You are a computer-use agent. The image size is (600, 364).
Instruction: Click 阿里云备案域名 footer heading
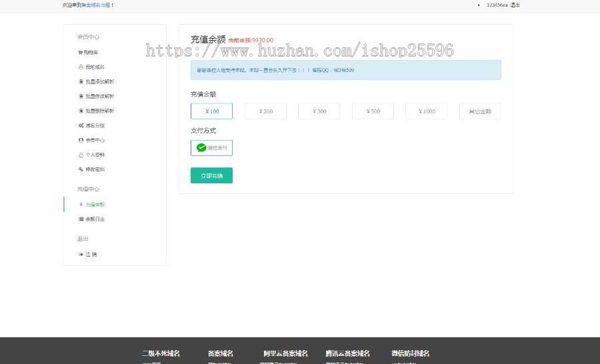tap(285, 353)
